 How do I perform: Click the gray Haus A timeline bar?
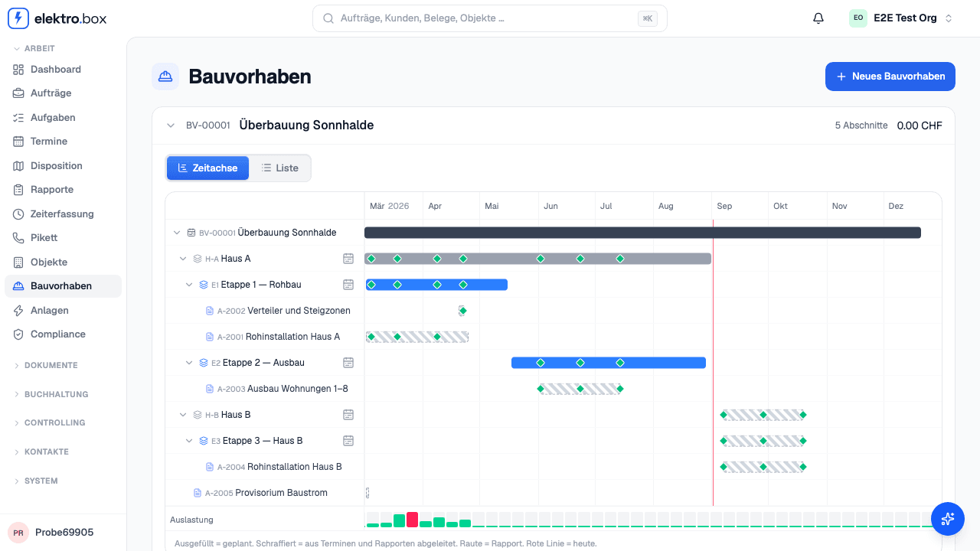tap(537, 259)
